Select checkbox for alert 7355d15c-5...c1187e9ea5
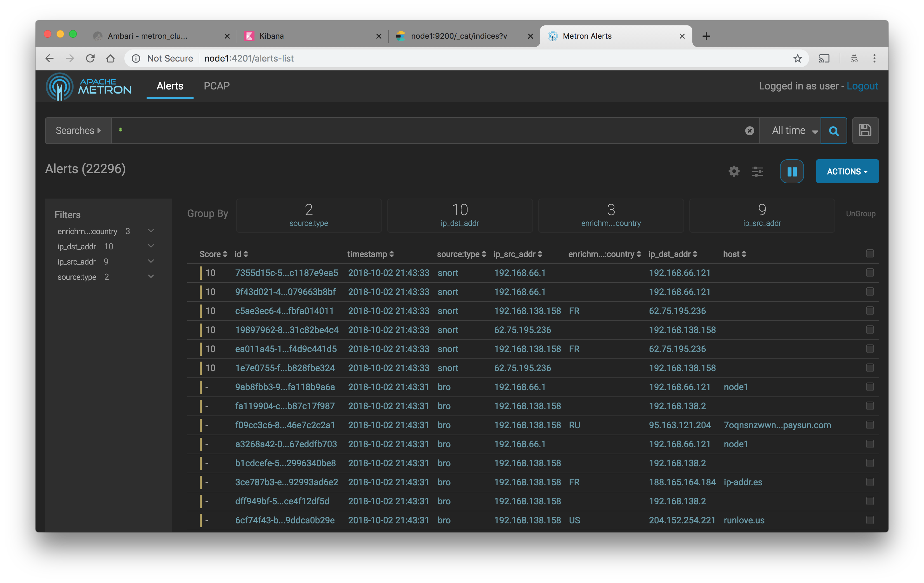Viewport: 924px width, 583px height. (x=869, y=273)
